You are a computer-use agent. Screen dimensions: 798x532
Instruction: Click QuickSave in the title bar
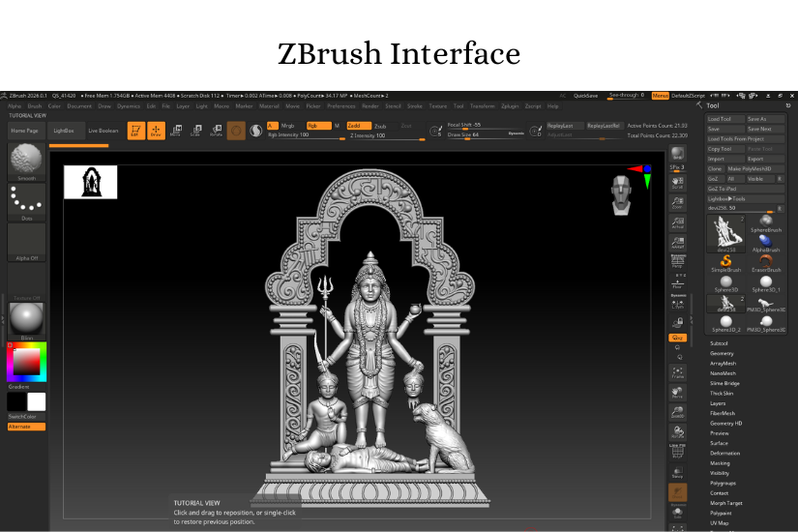[x=585, y=96]
